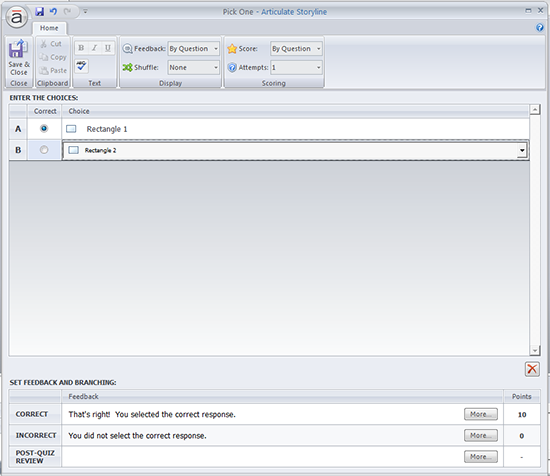The image size is (550, 476).
Task: Expand the Rectangle 2 choice dropdown arrow
Action: pos(522,150)
